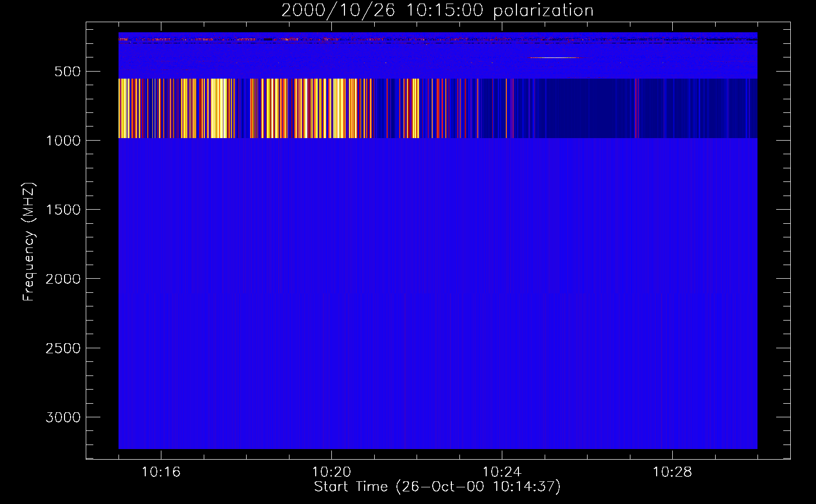
Task: Click the 10:16 time tick label
Action: (x=161, y=472)
